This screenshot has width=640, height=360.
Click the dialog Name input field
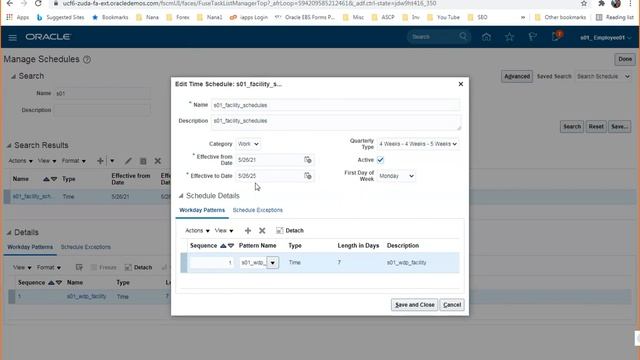tap(336, 105)
